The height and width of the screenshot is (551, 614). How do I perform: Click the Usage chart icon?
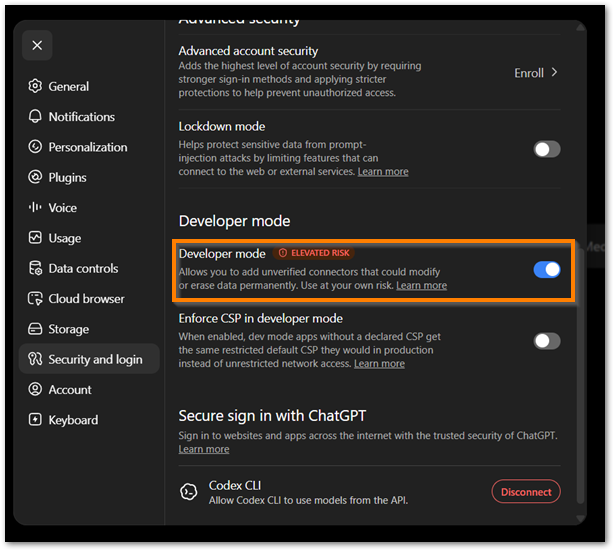(x=35, y=238)
